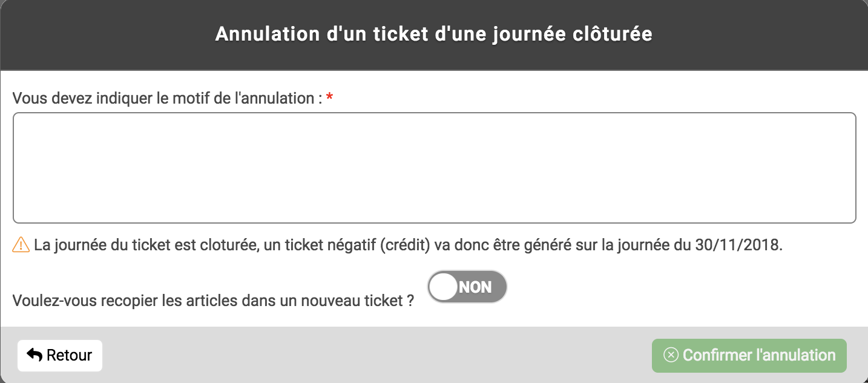Toggle the recopier les articles switch
The image size is (868, 383).
point(467,287)
